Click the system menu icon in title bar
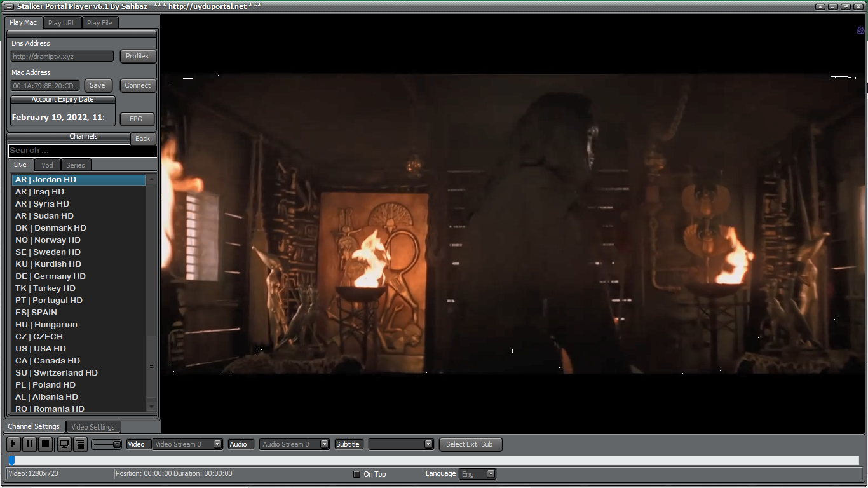This screenshot has height=488, width=868. (9, 6)
